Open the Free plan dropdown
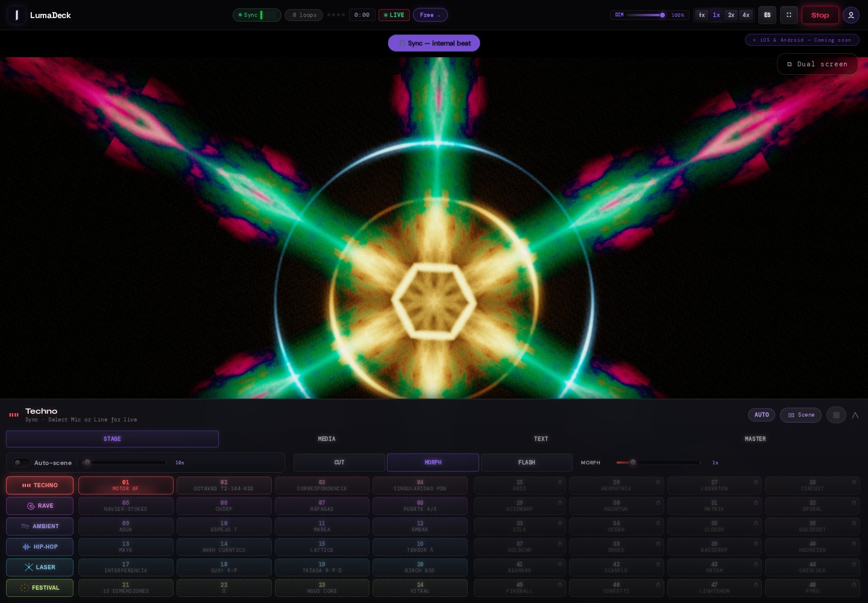This screenshot has height=603, width=868. point(430,15)
